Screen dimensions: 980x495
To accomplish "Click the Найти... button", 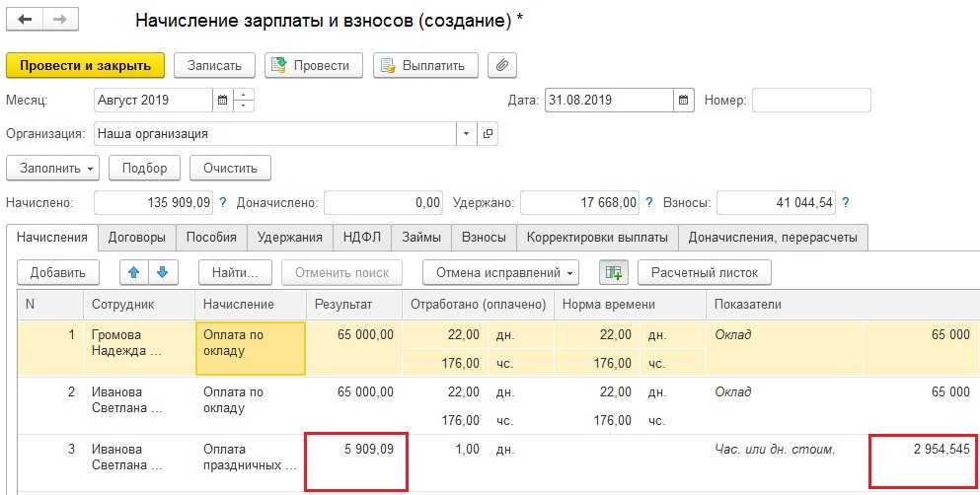I will [x=235, y=272].
